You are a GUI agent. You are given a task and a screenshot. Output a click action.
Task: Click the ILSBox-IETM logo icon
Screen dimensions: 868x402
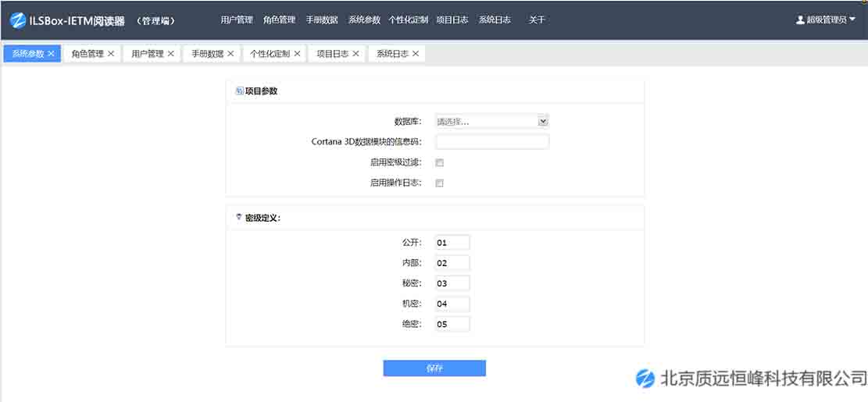tap(18, 20)
